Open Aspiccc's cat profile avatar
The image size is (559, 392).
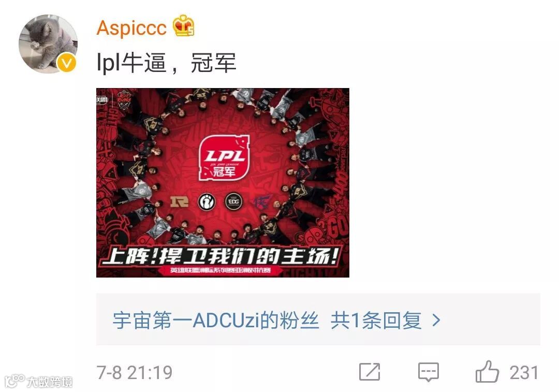(48, 44)
